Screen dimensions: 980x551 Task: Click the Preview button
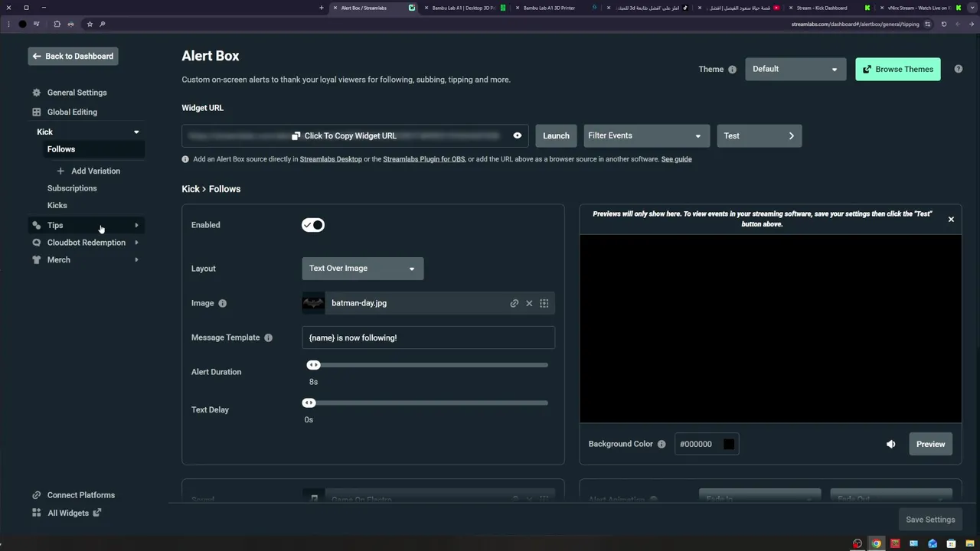930,444
